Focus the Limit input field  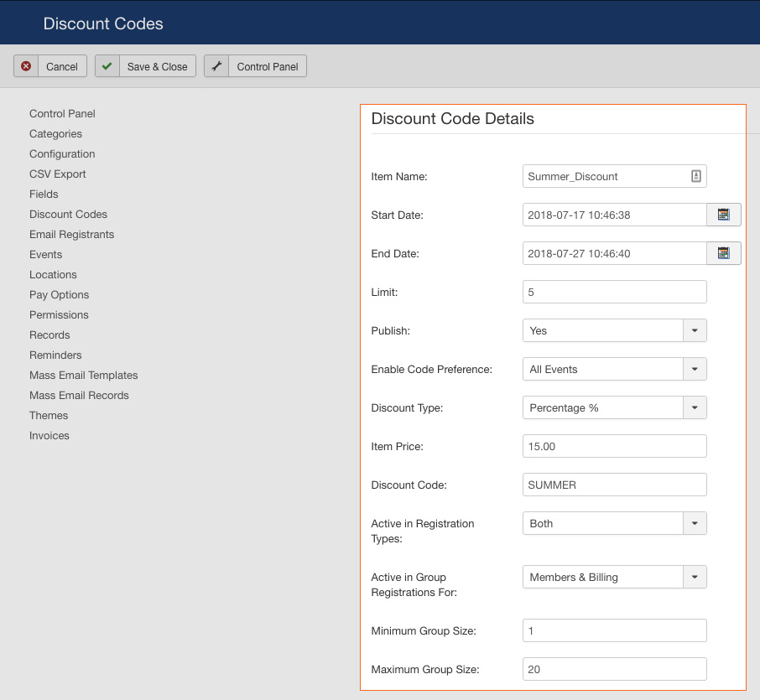(x=615, y=292)
